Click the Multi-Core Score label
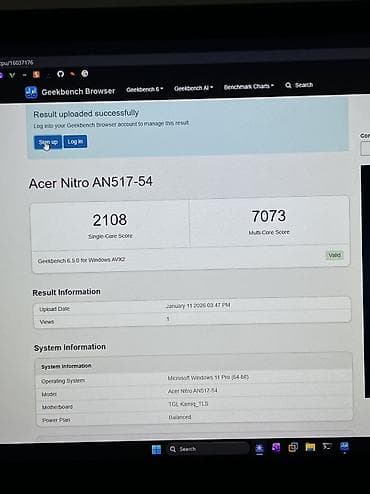370x494 pixels. pyautogui.click(x=269, y=232)
